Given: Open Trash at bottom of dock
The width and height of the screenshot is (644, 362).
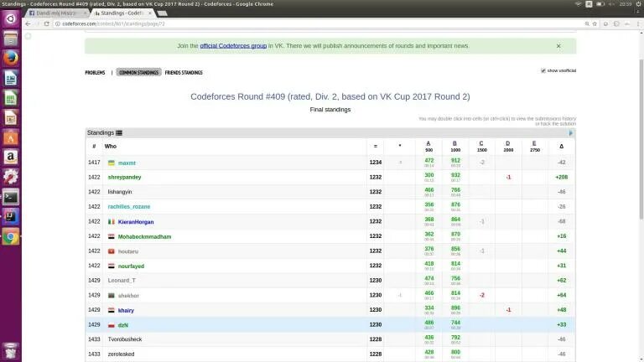Looking at the screenshot, I should click(11, 351).
